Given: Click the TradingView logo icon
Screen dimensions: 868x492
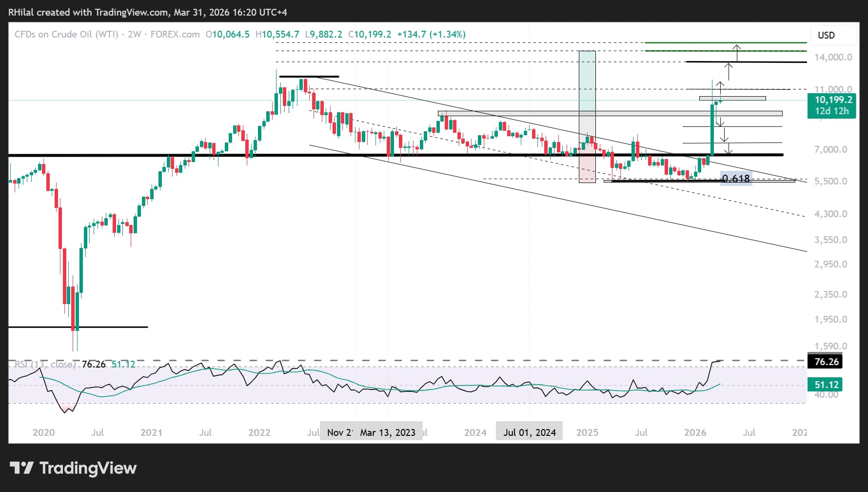Looking at the screenshot, I should 21,468.
